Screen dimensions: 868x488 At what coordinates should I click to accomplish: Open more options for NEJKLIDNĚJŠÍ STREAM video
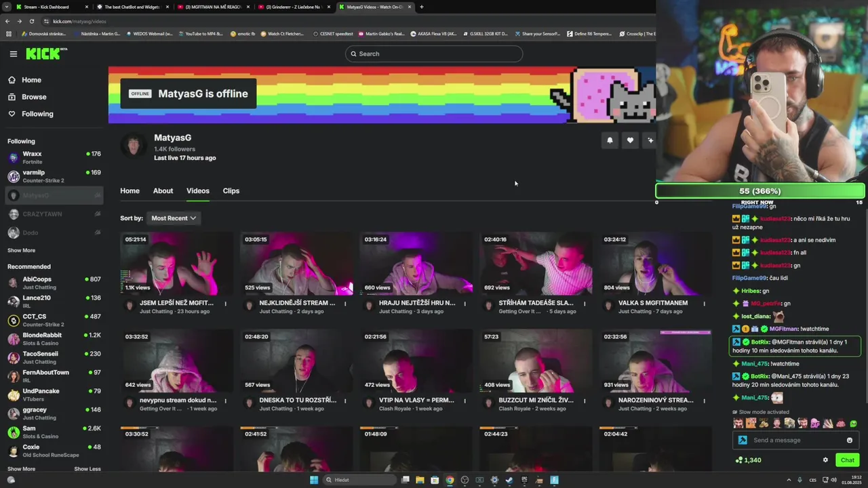pyautogui.click(x=345, y=304)
